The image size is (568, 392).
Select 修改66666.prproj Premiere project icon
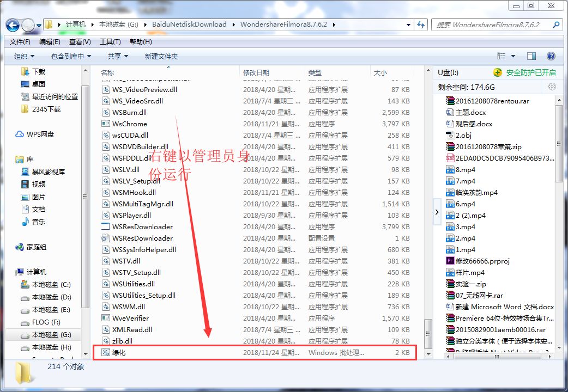pyautogui.click(x=450, y=261)
